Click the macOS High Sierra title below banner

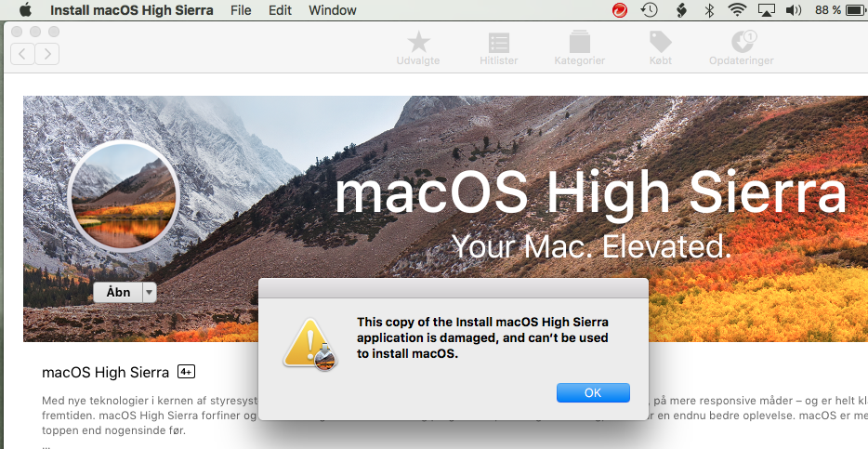[105, 373]
